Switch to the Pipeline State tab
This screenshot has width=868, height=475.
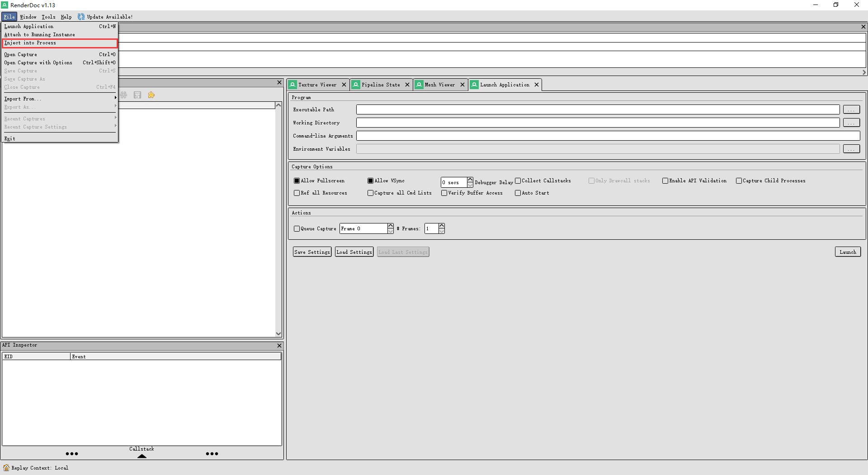click(x=380, y=85)
